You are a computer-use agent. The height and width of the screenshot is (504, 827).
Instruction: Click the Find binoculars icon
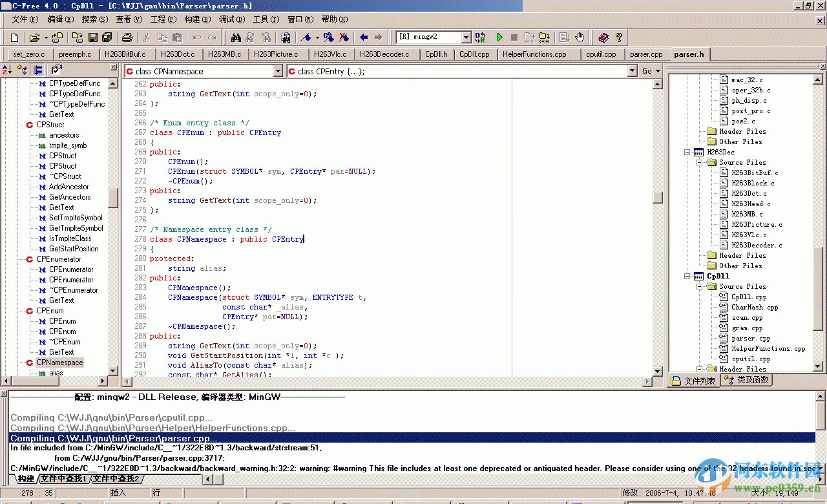tap(236, 37)
